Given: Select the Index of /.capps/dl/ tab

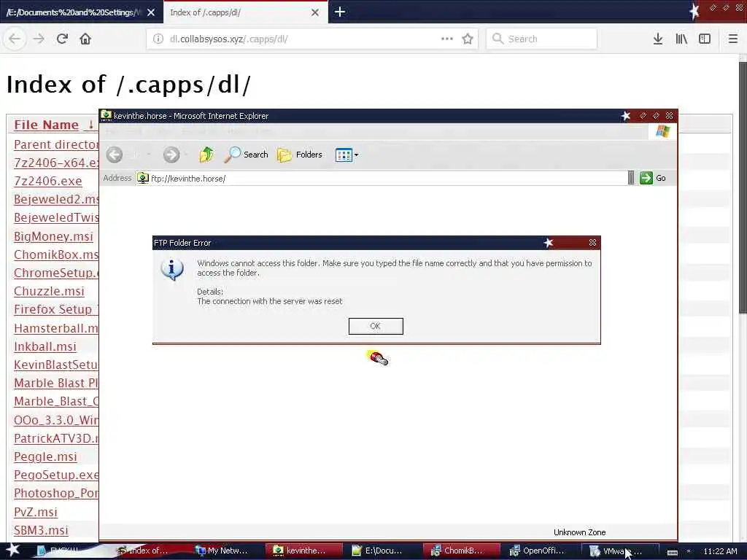Looking at the screenshot, I should 239,12.
